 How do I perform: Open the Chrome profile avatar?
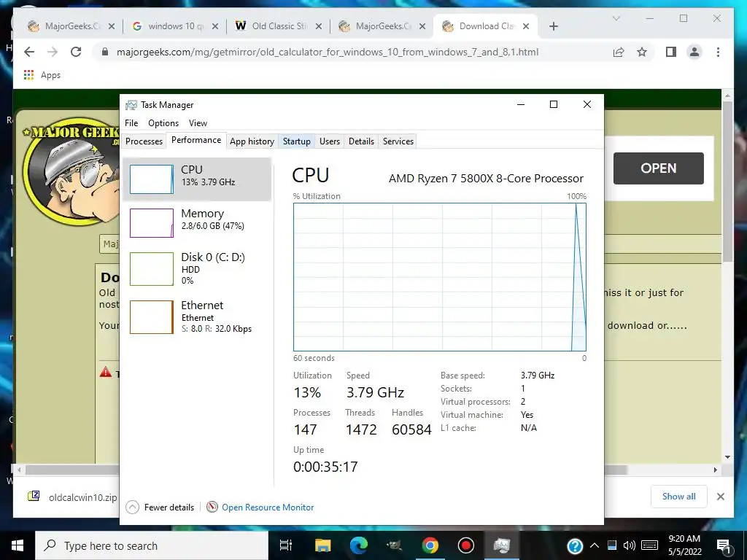point(694,52)
